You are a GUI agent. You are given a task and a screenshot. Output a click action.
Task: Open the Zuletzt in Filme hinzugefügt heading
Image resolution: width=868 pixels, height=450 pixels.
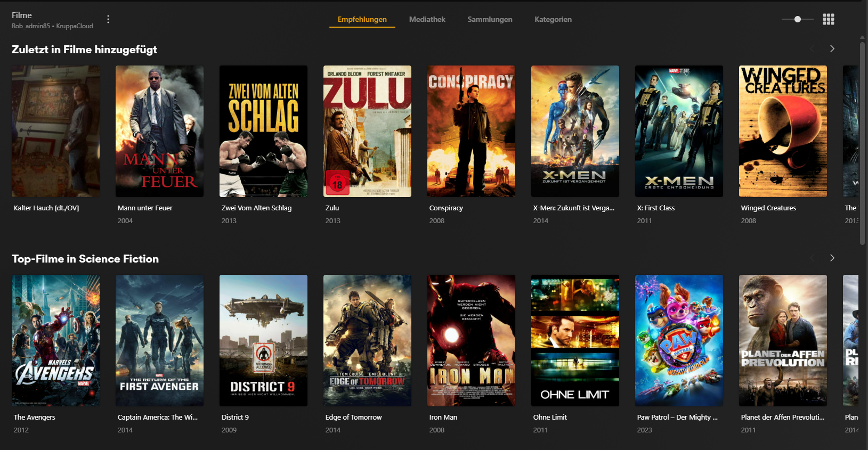click(84, 50)
